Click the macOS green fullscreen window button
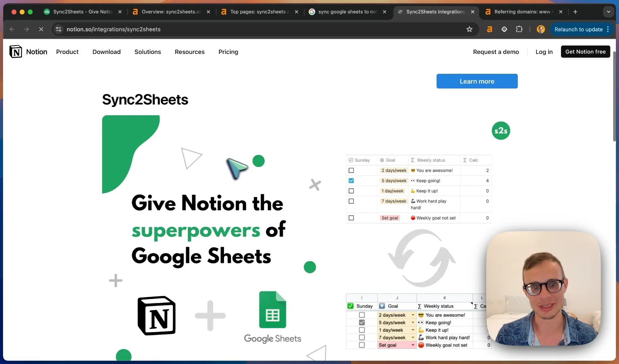 pos(30,12)
